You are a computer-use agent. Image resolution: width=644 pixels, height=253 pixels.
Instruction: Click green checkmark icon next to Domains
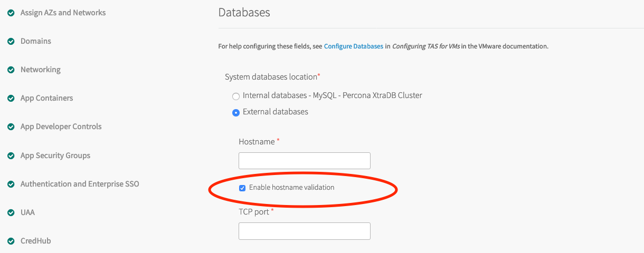coord(11,41)
